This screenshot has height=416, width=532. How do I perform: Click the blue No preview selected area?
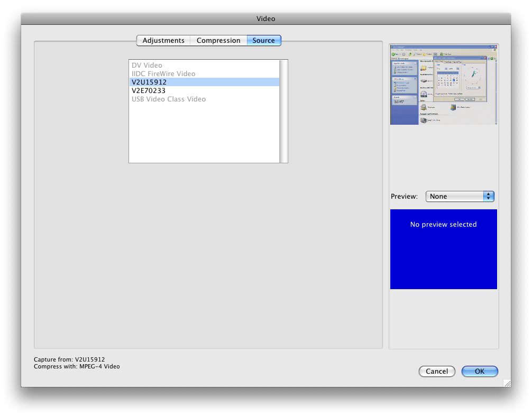443,249
